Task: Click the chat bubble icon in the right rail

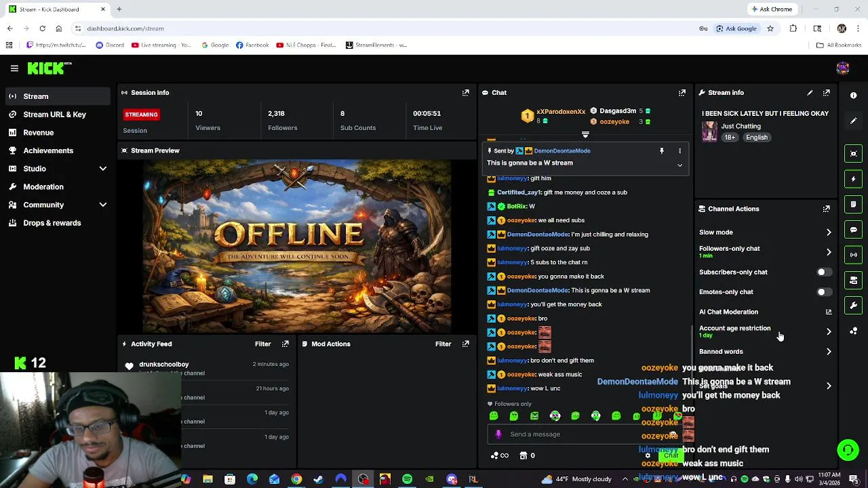Action: tap(854, 230)
